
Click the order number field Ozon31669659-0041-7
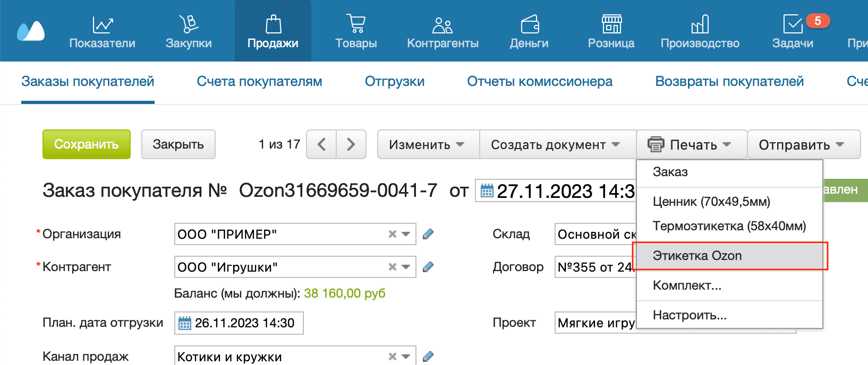point(338,190)
